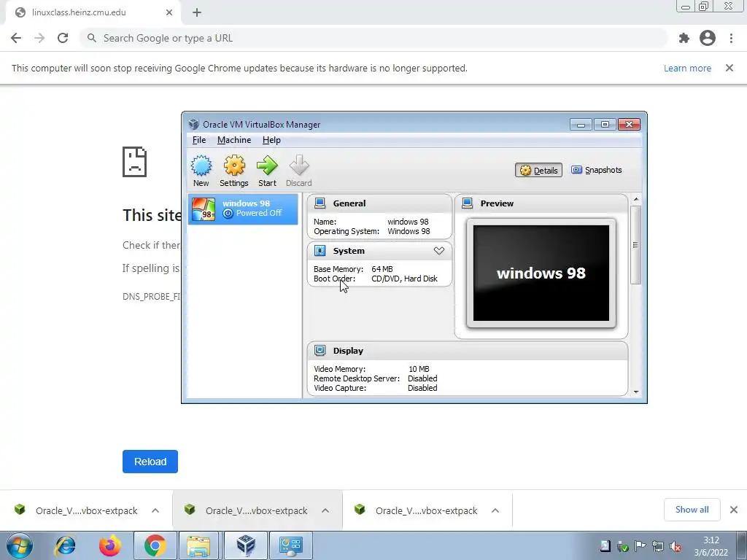Click the Preview section icon

[468, 203]
